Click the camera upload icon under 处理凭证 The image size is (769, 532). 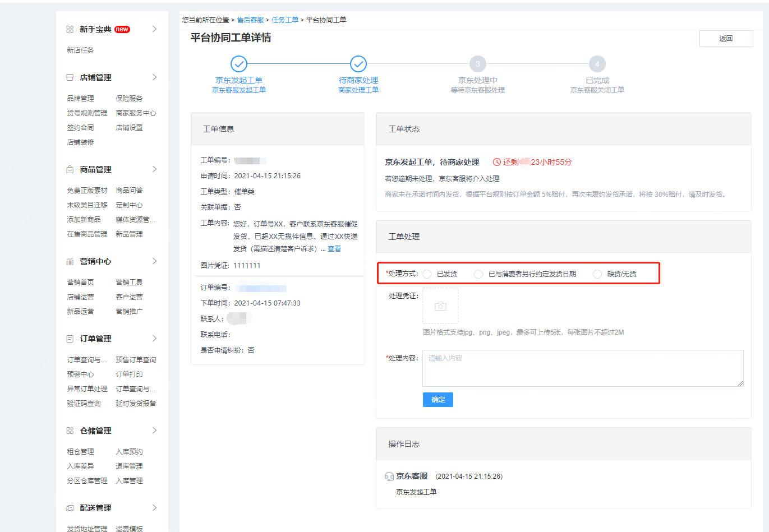(x=440, y=306)
